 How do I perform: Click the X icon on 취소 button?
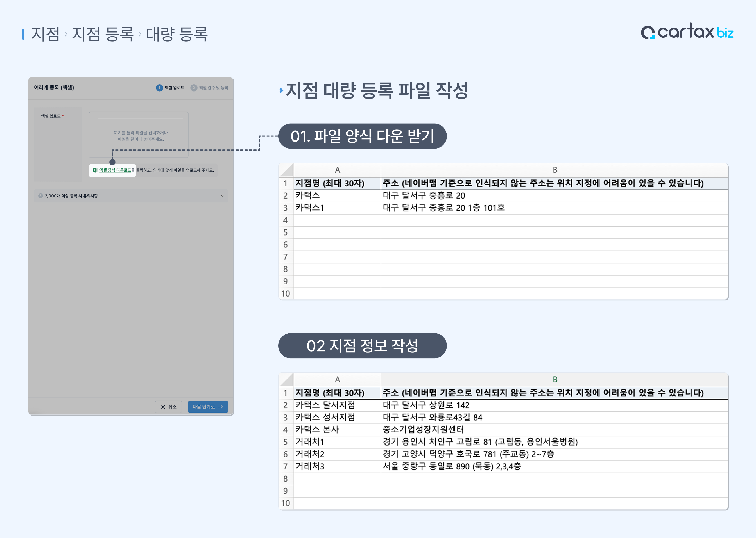pyautogui.click(x=163, y=407)
